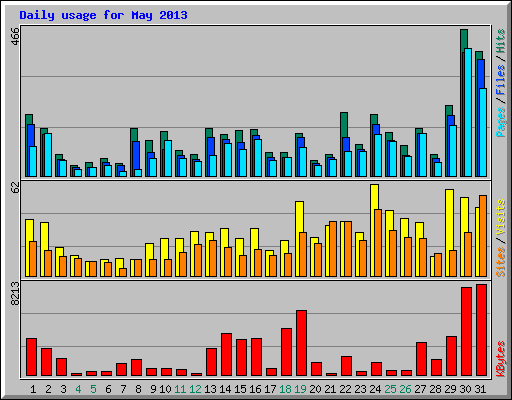
Task: Click the "62" y-axis label
Action: pos(15,187)
